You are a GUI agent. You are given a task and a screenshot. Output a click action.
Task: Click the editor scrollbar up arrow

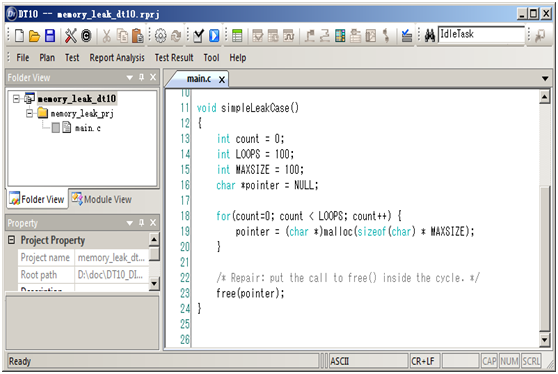544,97
